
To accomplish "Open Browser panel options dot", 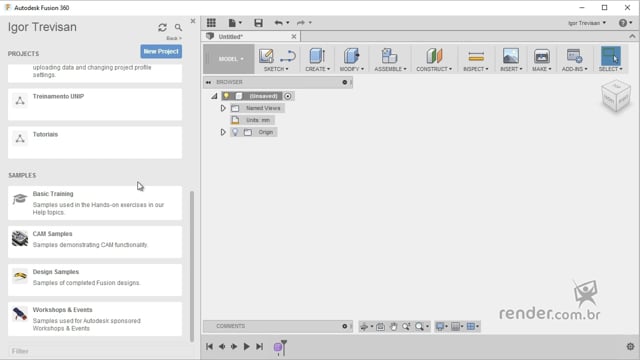I will click(344, 82).
